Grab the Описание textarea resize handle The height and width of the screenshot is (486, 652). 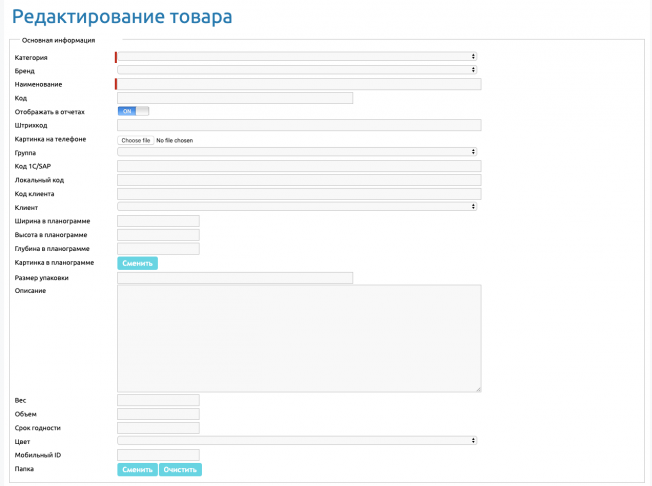pyautogui.click(x=478, y=389)
